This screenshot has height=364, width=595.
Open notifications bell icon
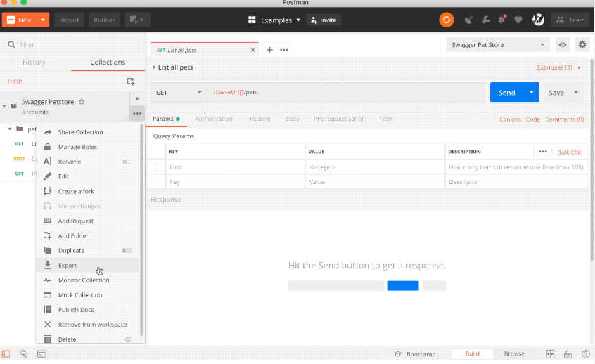click(501, 20)
